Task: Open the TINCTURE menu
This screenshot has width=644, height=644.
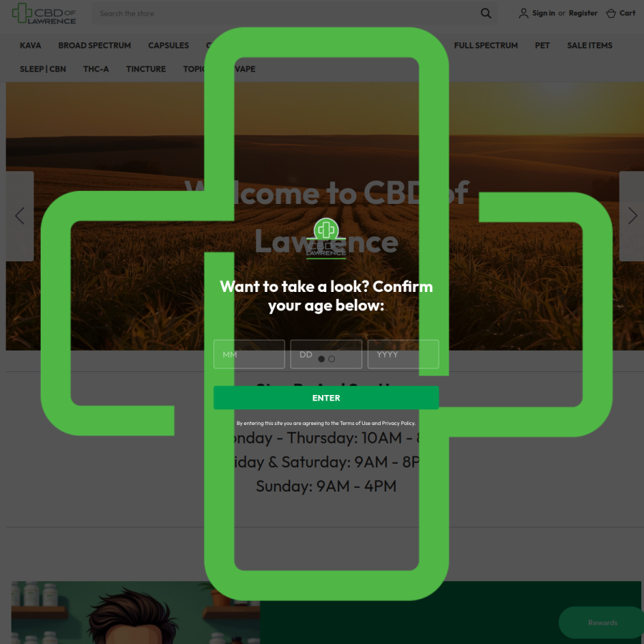Action: coord(146,69)
